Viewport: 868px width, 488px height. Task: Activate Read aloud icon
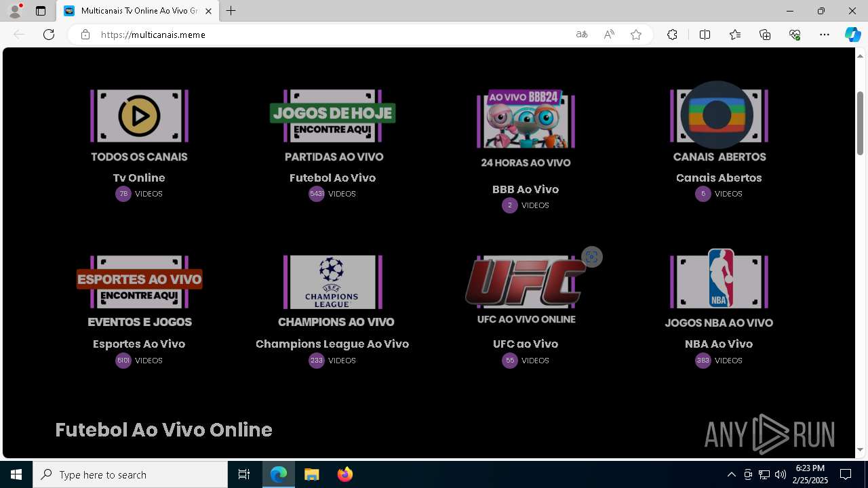tap(609, 35)
